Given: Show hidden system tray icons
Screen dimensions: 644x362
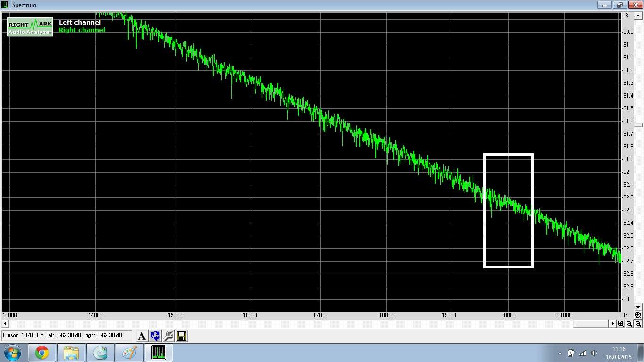Looking at the screenshot, I should [560, 353].
